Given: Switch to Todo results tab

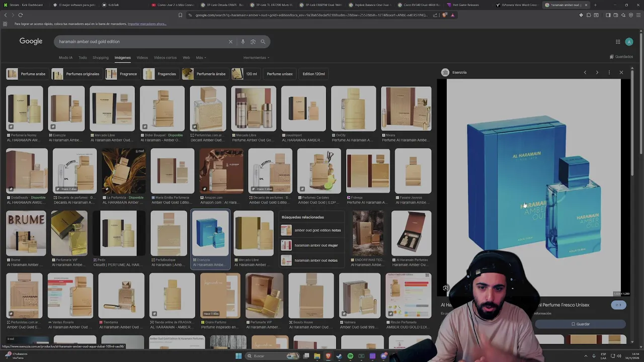Looking at the screenshot, I should pyautogui.click(x=83, y=58).
